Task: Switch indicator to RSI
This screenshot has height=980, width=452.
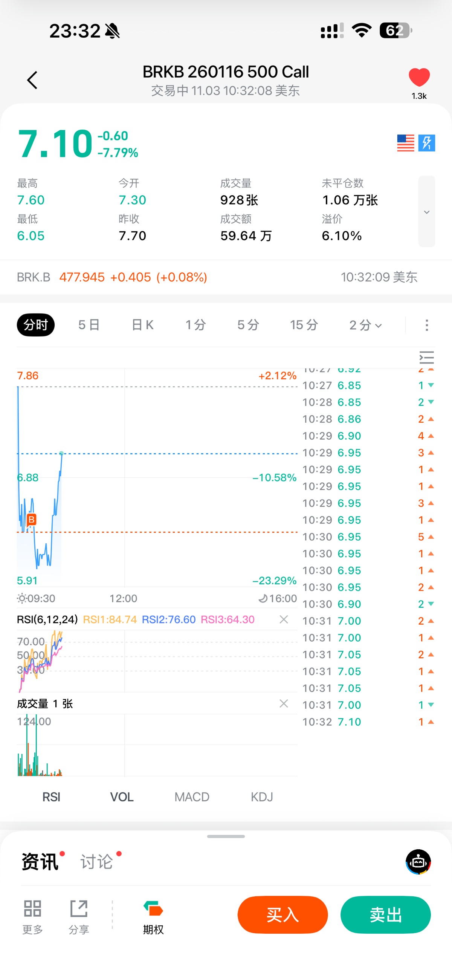Action: 51,797
